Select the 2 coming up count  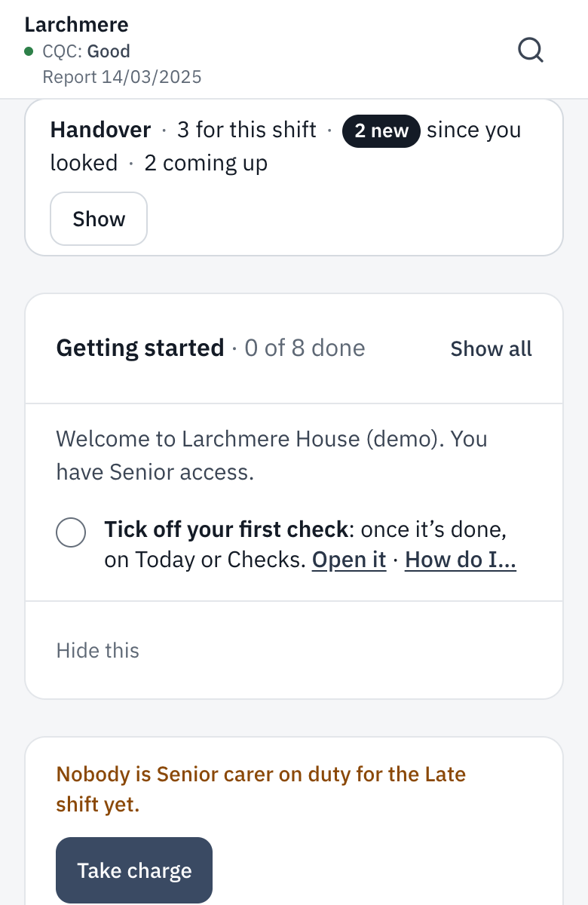[206, 163]
